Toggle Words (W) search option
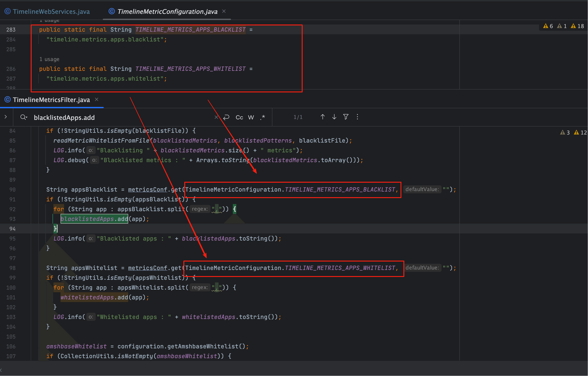Image resolution: width=588 pixels, height=376 pixels. pyautogui.click(x=251, y=117)
